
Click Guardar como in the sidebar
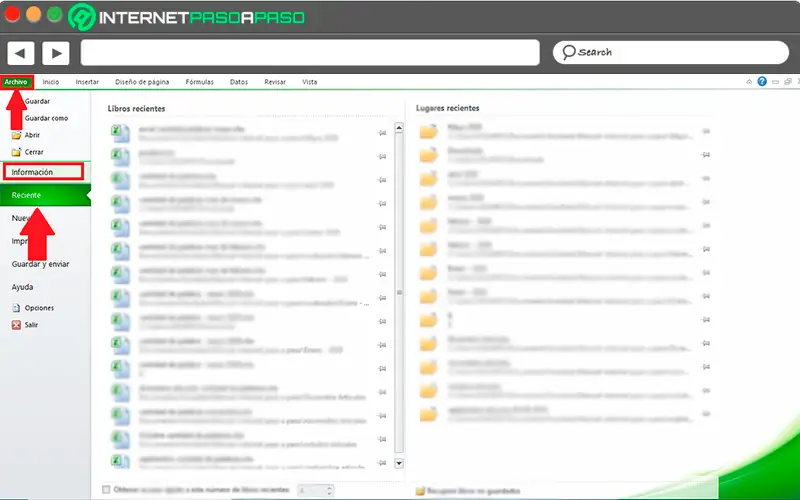click(x=46, y=118)
